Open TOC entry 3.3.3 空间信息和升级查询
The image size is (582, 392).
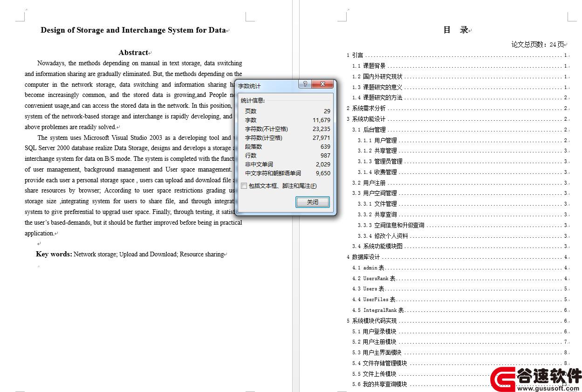click(463, 225)
